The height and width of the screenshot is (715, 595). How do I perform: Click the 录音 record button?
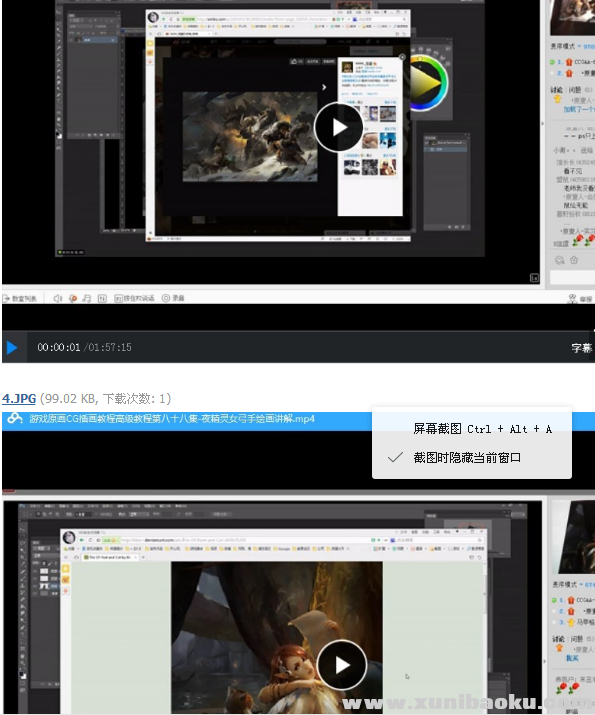(173, 298)
